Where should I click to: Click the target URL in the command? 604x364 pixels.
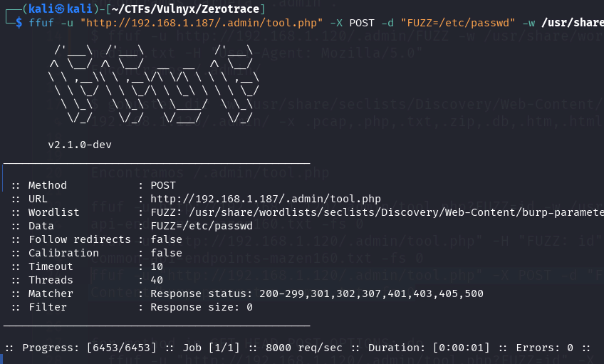(202, 23)
